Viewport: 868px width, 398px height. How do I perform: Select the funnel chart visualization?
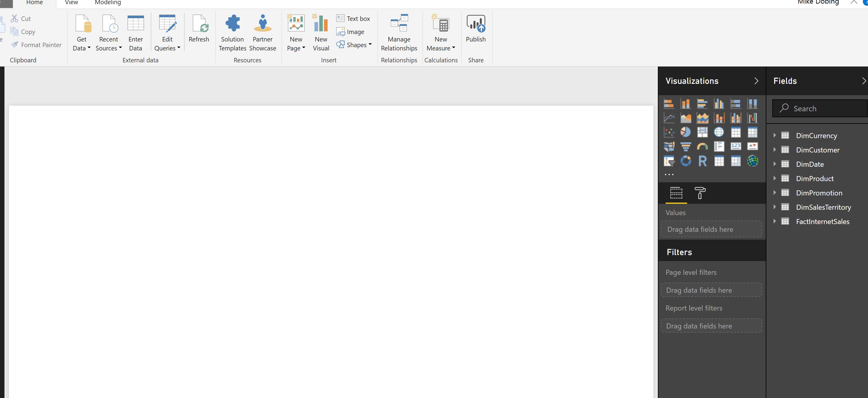(685, 146)
